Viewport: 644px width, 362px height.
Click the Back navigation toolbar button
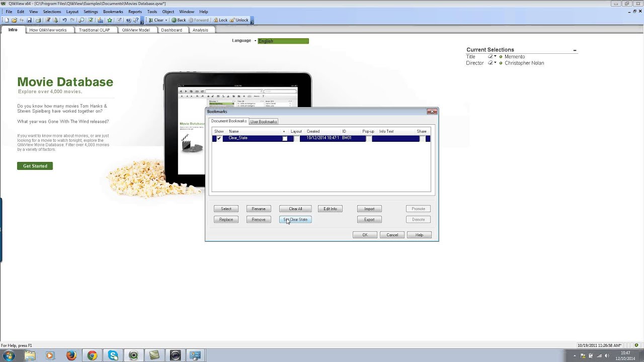click(x=179, y=20)
